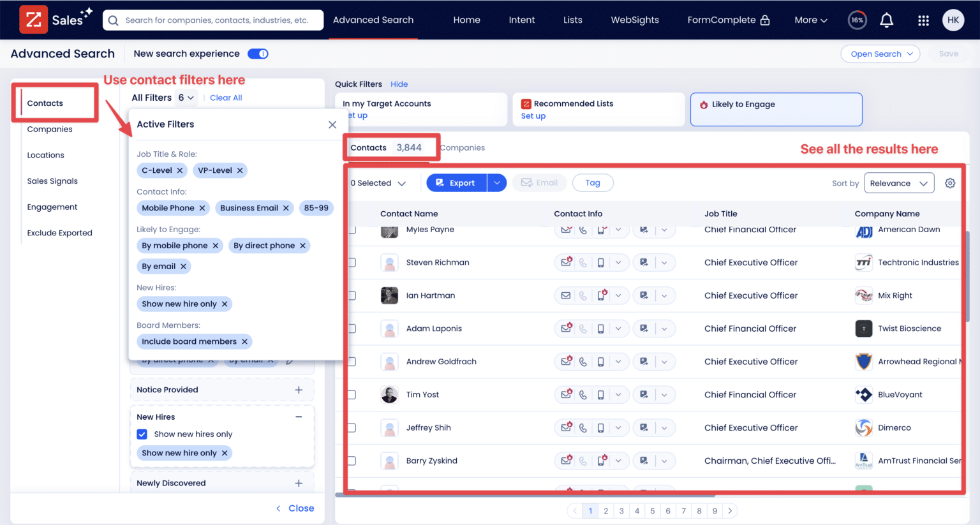Image resolution: width=980 pixels, height=525 pixels.
Task: Open the table settings gear near Sort by
Action: point(950,183)
